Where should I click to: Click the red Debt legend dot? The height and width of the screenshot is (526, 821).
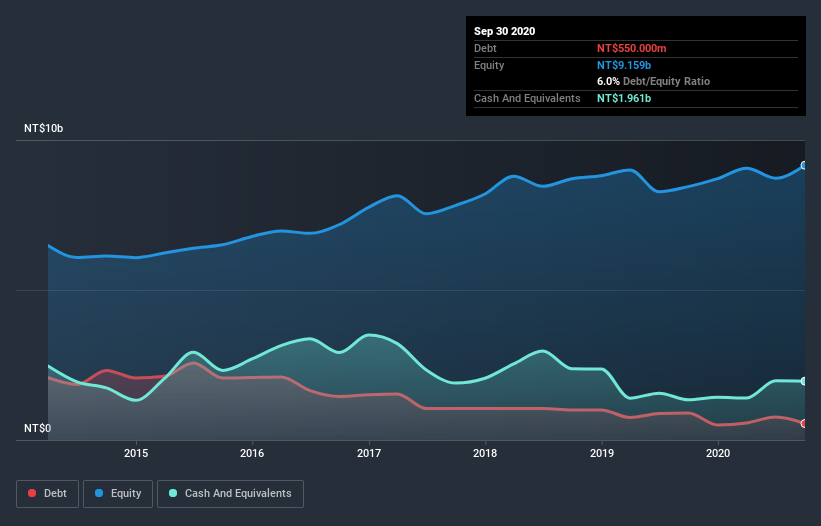32,493
